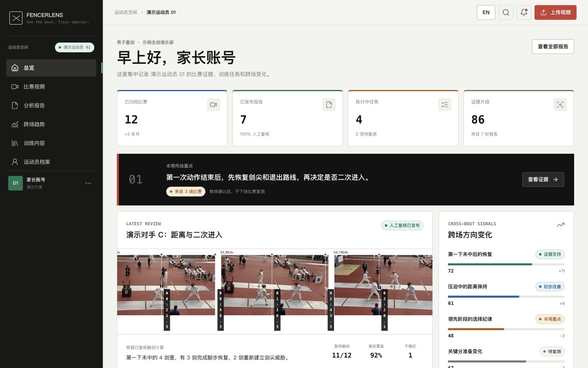
Task: Click the video camera icon on 已归档比赛 card
Action: click(214, 105)
